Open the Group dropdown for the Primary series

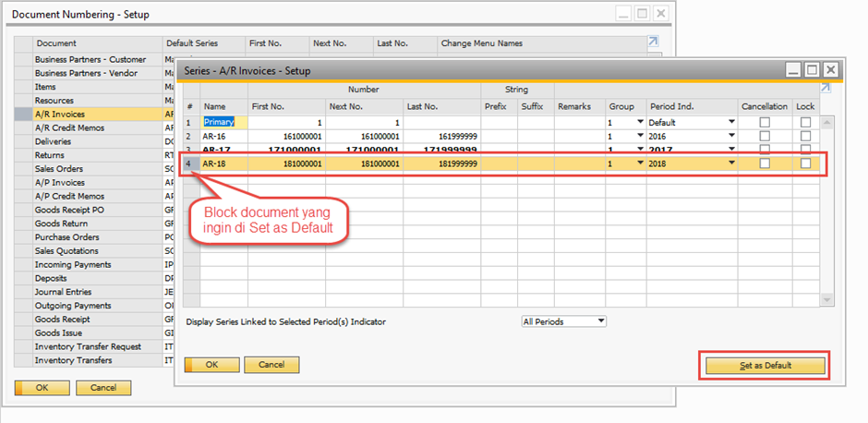click(x=641, y=122)
